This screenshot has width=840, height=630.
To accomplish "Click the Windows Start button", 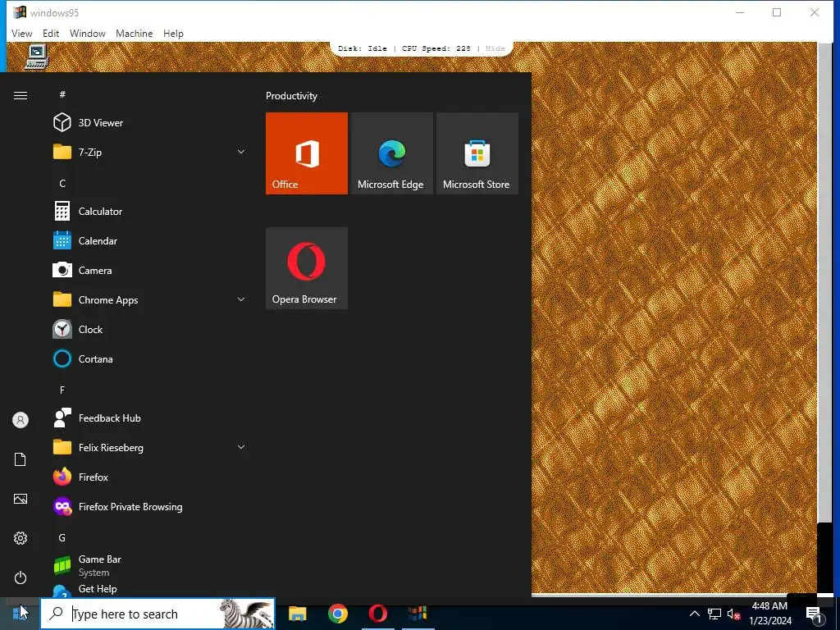I will 20,614.
